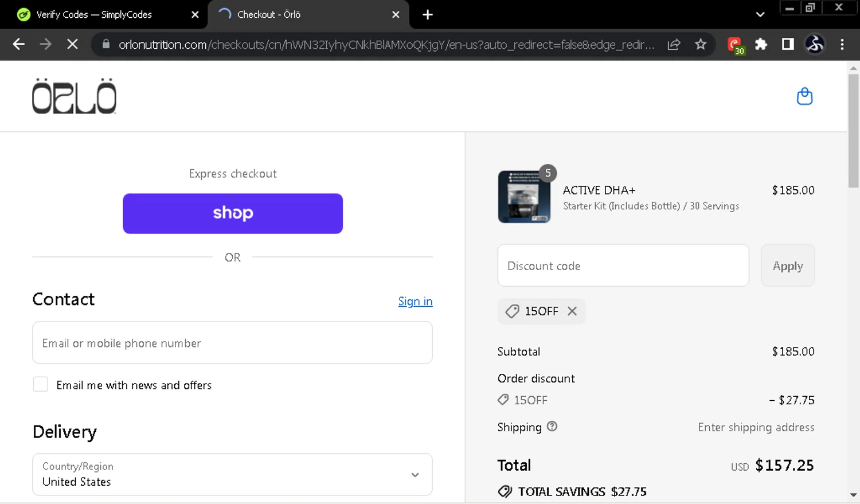This screenshot has width=860, height=504.
Task: Check Email me with news and offers
Action: point(41,384)
